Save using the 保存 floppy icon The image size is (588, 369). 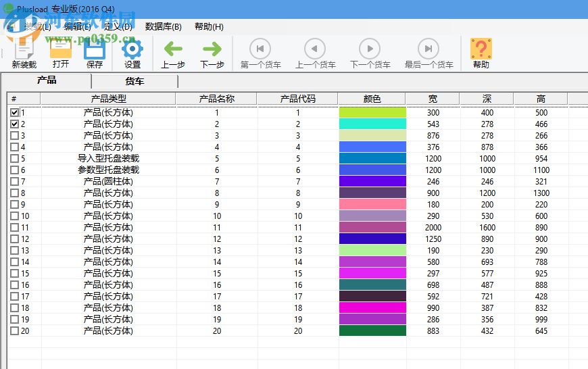(95, 53)
